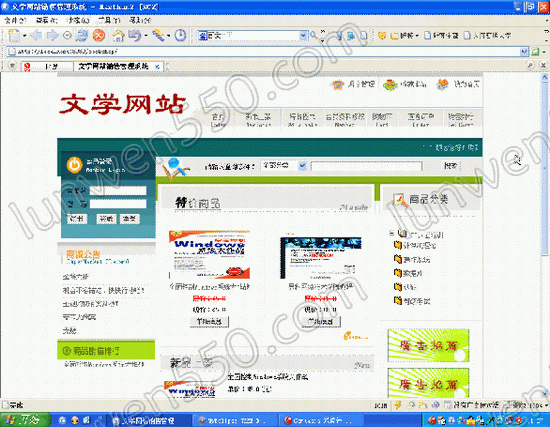
Task: Click the heart favorites icon in toolbar
Action: pyautogui.click(x=382, y=35)
